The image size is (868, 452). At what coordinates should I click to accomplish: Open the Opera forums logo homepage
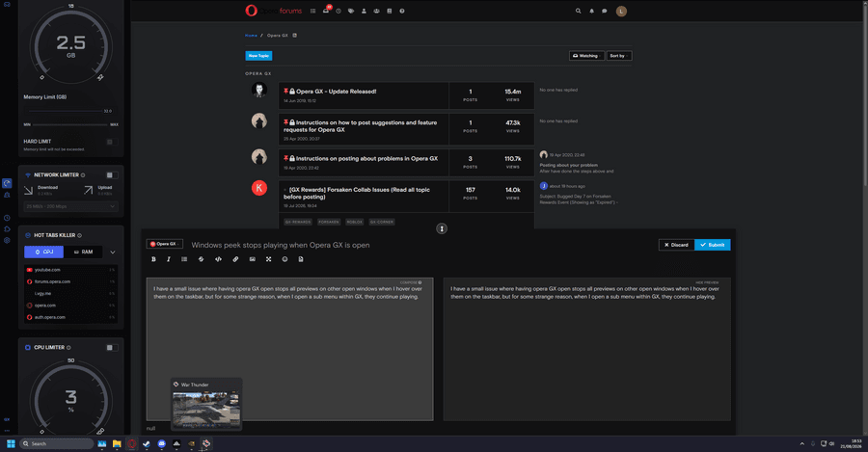[x=274, y=11]
